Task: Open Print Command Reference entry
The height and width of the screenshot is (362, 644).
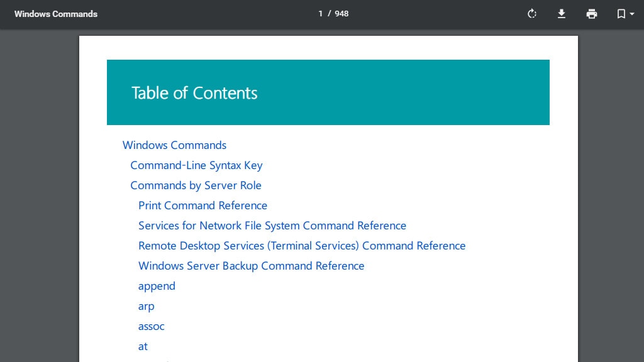Action: point(203,206)
